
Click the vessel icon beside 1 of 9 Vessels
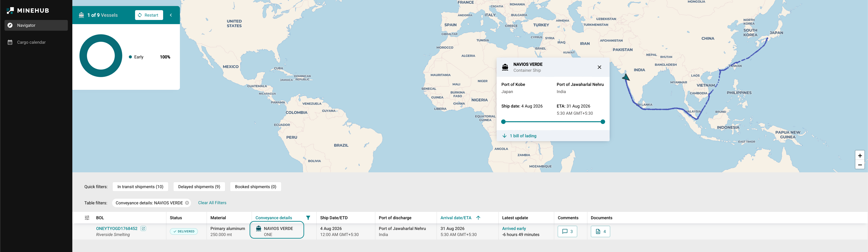(81, 15)
